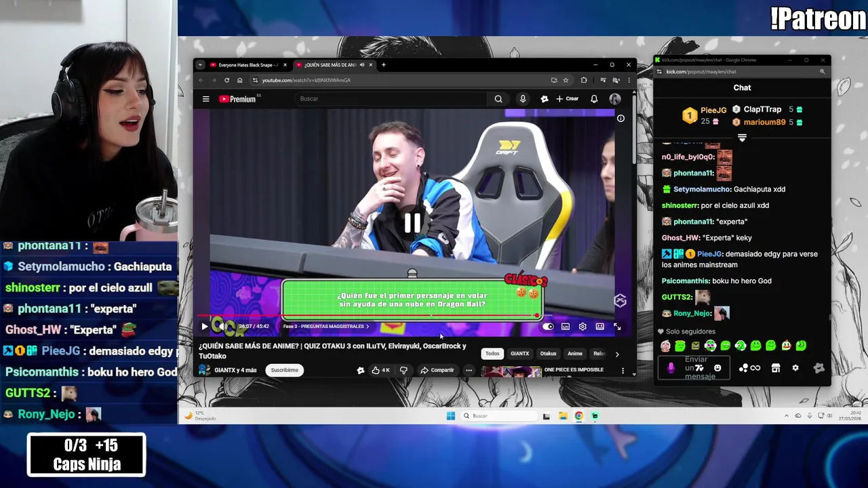Click the Kick address bar zoom magnifier

[823, 72]
